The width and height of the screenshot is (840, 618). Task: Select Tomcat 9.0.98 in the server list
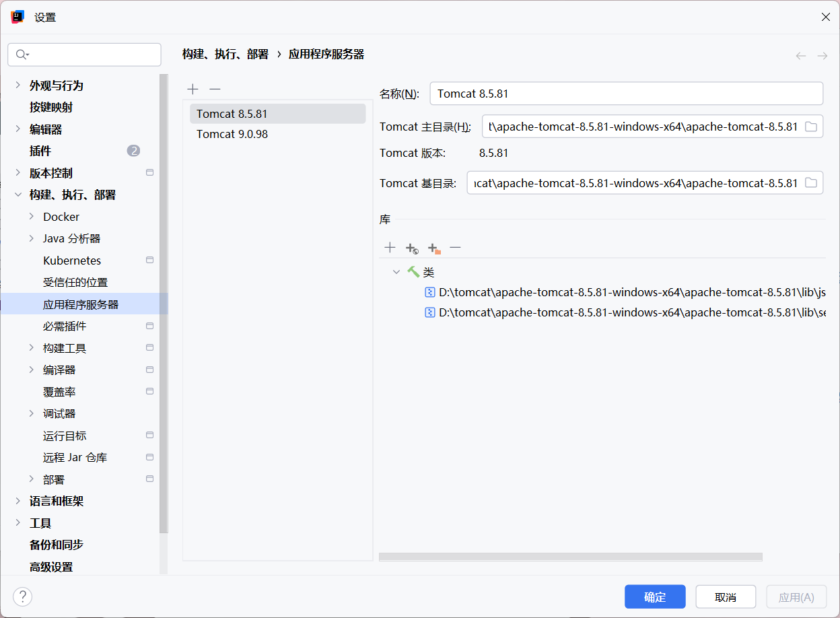232,134
